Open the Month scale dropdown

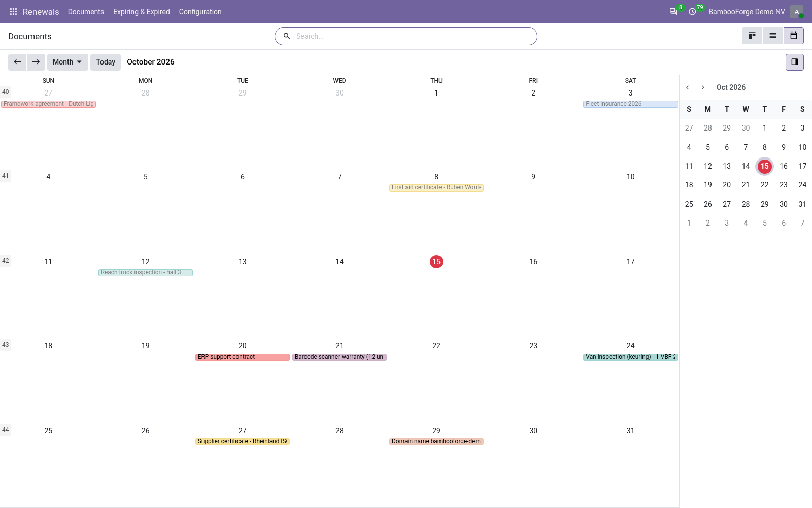(67, 62)
